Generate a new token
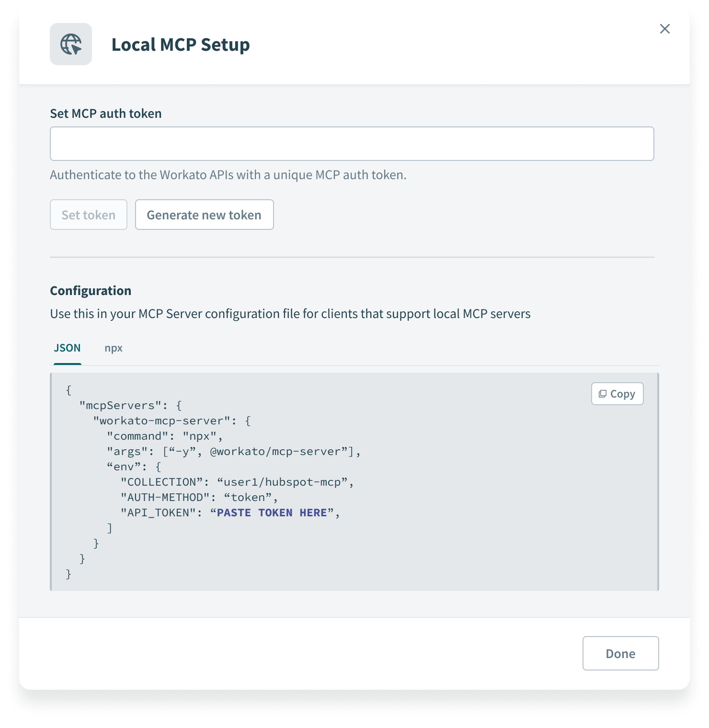This screenshot has height=728, width=709. point(204,215)
